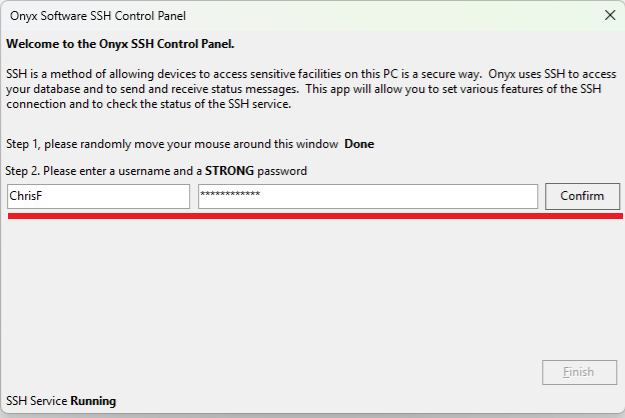Click the Confirm button
The height and width of the screenshot is (418, 625).
tap(582, 196)
